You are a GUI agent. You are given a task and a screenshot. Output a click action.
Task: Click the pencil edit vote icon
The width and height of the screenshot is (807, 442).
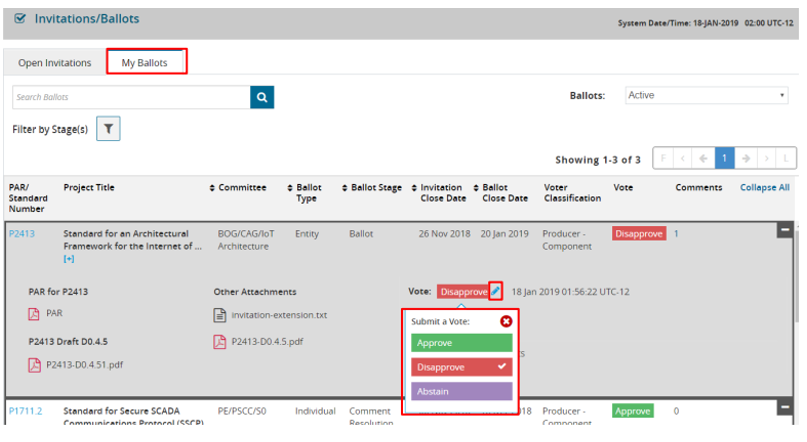[x=496, y=291]
